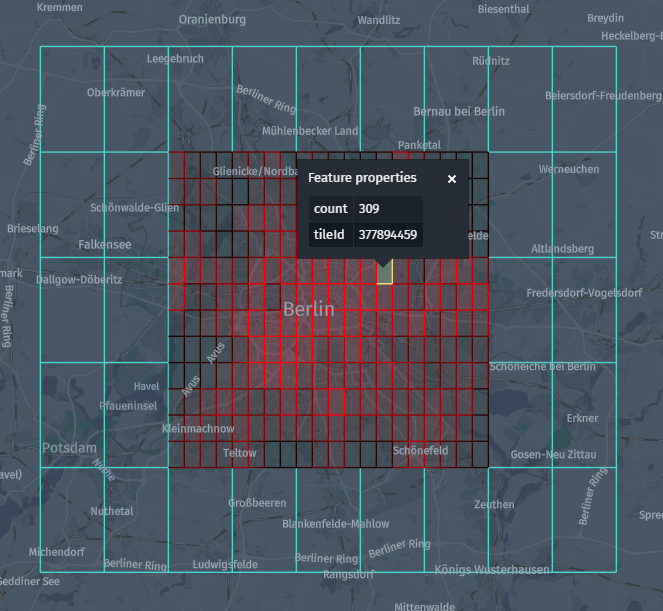Click the Schöneiche bei Berlin label
Image resolution: width=663 pixels, height=611 pixels.
click(x=542, y=366)
